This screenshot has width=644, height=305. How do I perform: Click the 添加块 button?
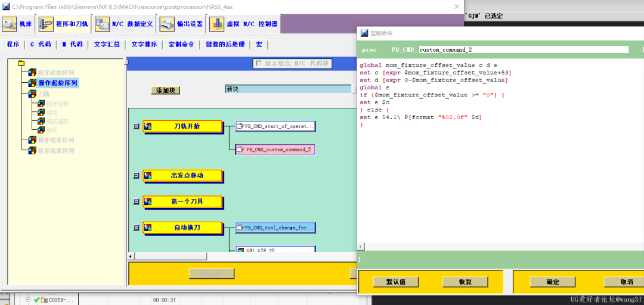tap(165, 91)
